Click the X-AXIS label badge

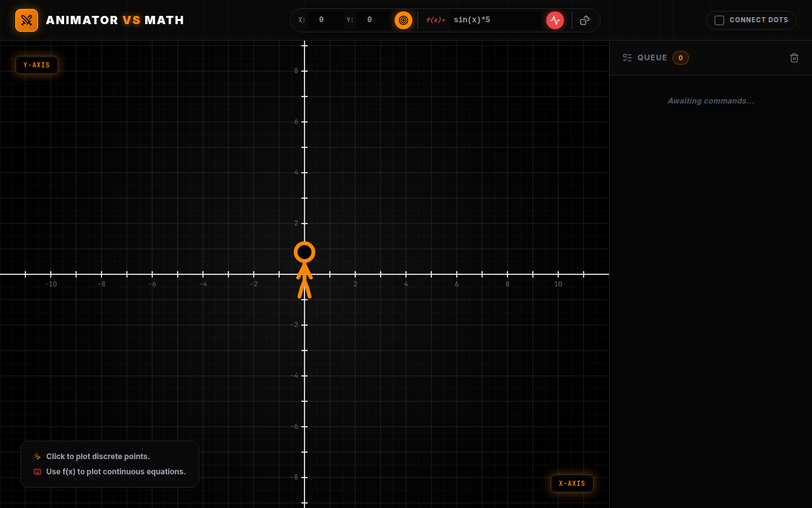pos(572,483)
